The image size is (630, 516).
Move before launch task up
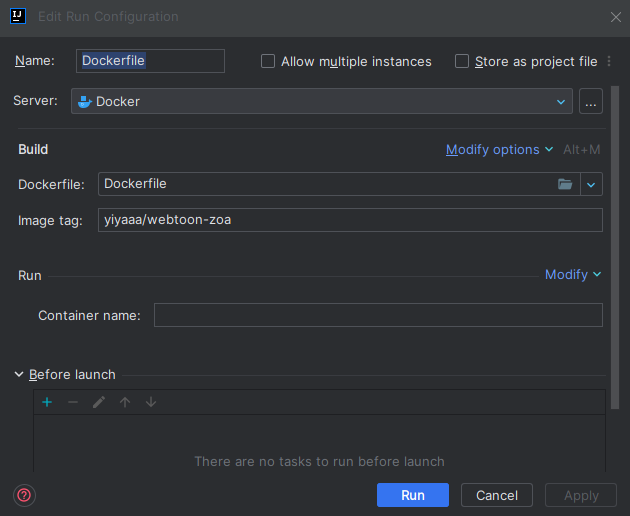125,402
